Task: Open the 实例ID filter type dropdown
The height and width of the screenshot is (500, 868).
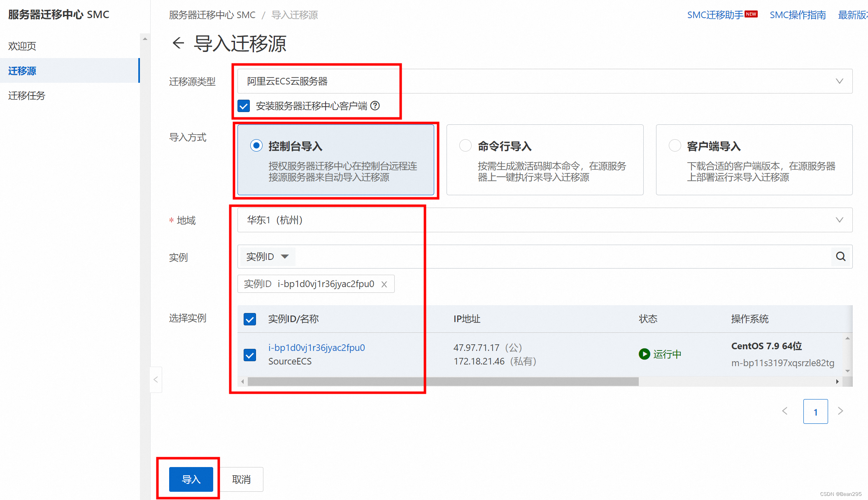Action: point(268,257)
